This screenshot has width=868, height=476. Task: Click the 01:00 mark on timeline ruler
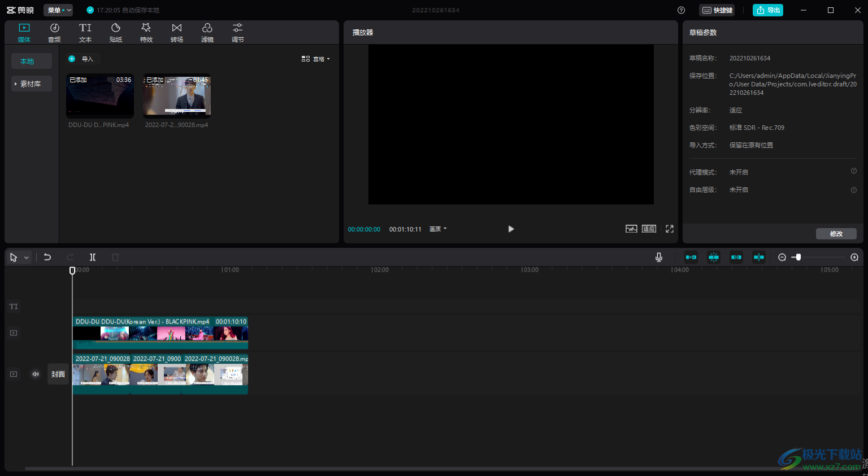pyautogui.click(x=231, y=270)
